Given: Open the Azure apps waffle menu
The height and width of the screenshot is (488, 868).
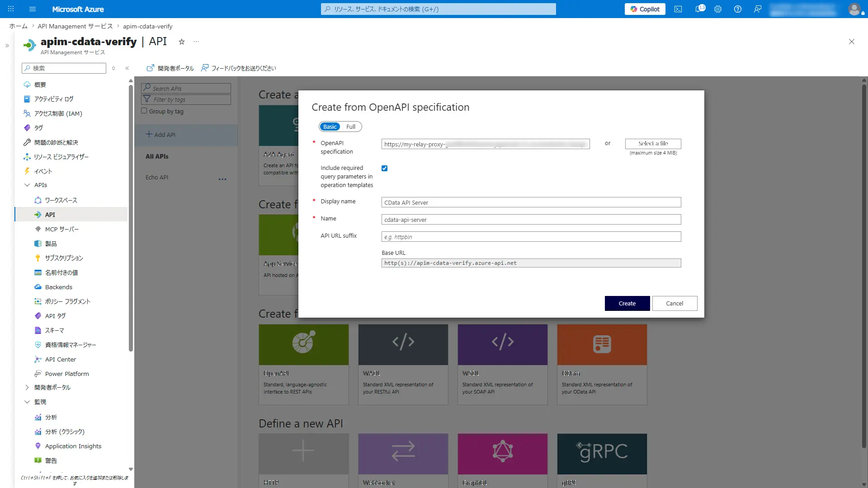Looking at the screenshot, I should (11, 9).
